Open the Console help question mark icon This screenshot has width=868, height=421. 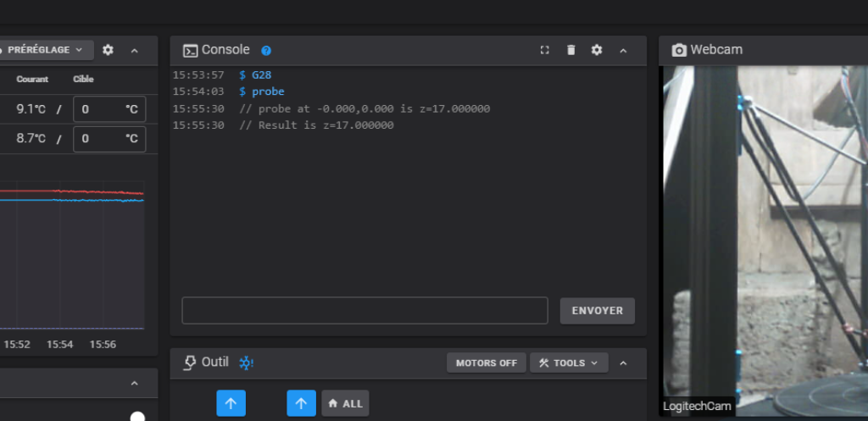point(266,51)
